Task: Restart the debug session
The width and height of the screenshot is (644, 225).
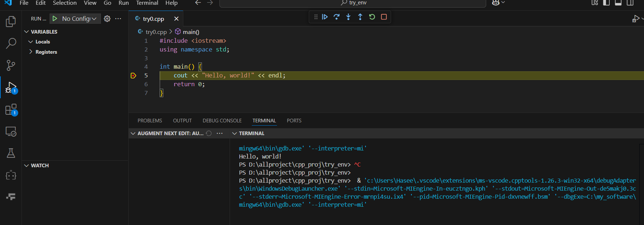Action: click(372, 17)
